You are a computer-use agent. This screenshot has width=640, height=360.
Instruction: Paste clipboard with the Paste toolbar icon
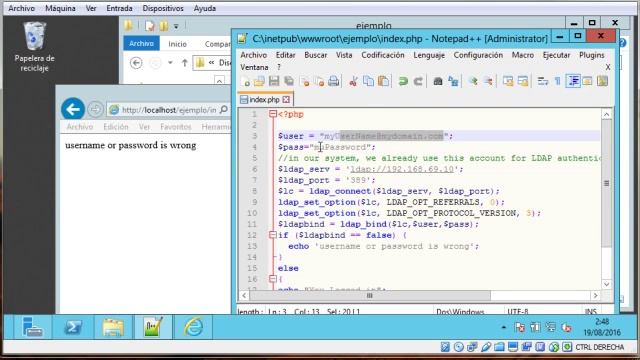tap(383, 81)
